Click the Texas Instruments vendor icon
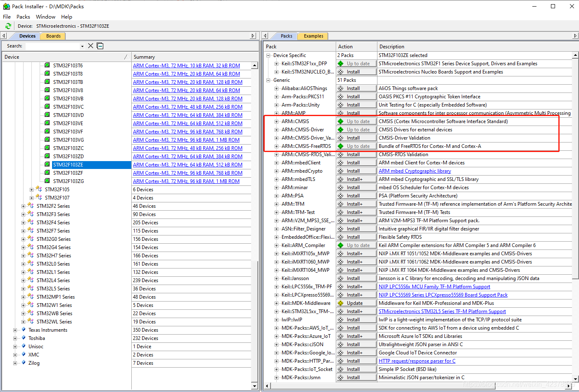The width and height of the screenshot is (579, 392). 24,330
